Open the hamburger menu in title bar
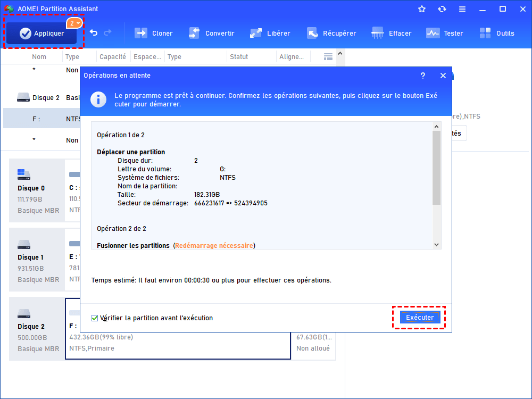 (462, 9)
